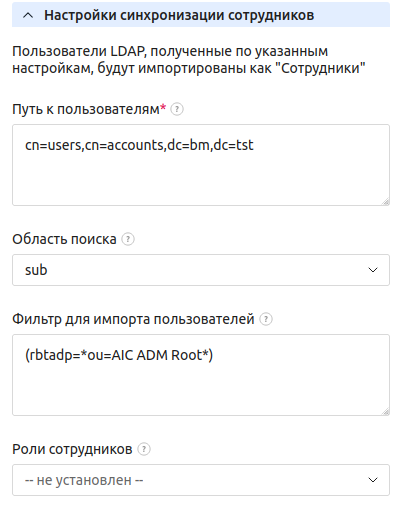The width and height of the screenshot is (407, 520).
Task: Click the Фильтр для импорта пользователей label
Action: [133, 319]
